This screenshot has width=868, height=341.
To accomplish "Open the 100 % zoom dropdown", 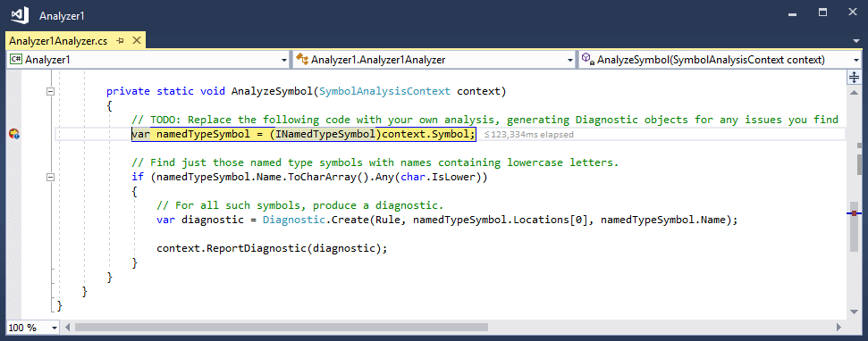I will click(55, 328).
